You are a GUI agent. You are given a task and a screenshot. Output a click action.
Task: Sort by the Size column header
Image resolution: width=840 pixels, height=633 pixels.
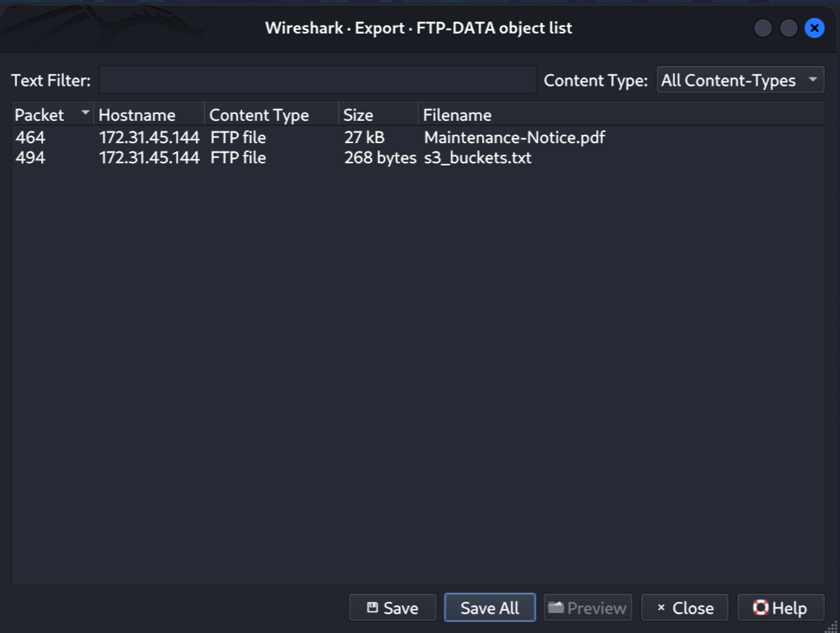click(379, 115)
